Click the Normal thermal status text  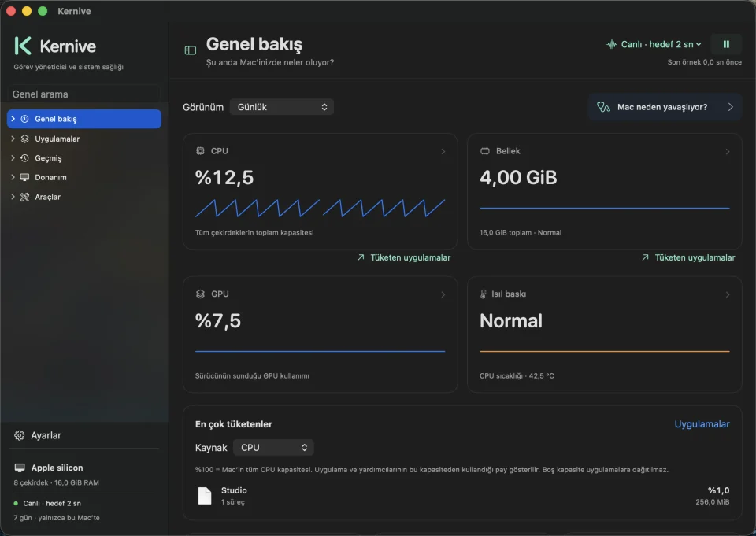click(x=511, y=320)
